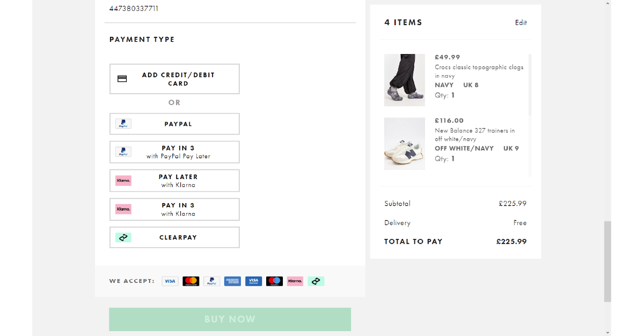Click the Maestro icon in accepted cards
The height and width of the screenshot is (336, 644).
click(274, 281)
